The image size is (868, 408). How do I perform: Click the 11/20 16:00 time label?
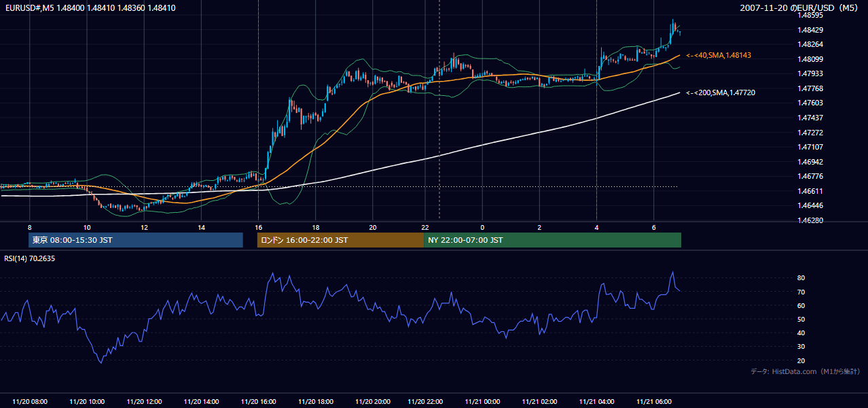[x=258, y=402]
